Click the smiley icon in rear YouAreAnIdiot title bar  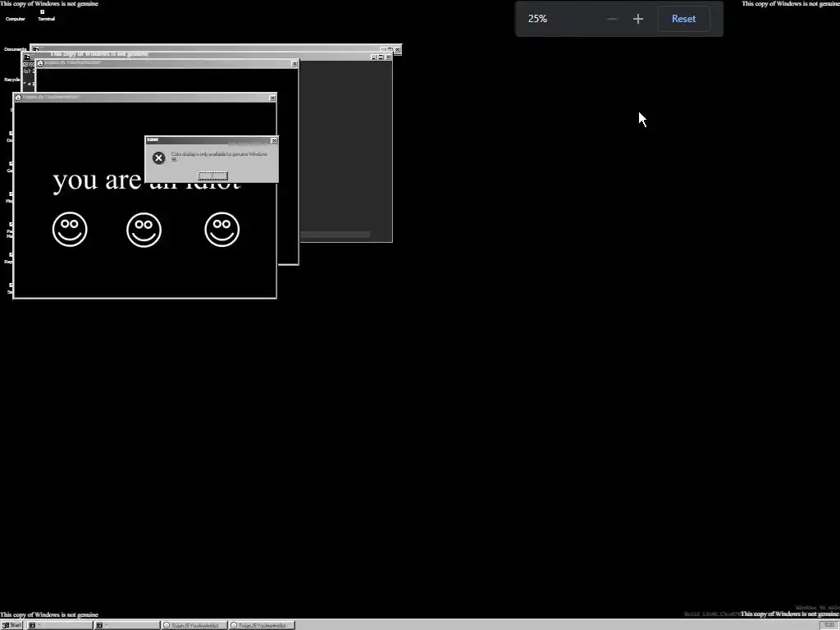pos(40,63)
